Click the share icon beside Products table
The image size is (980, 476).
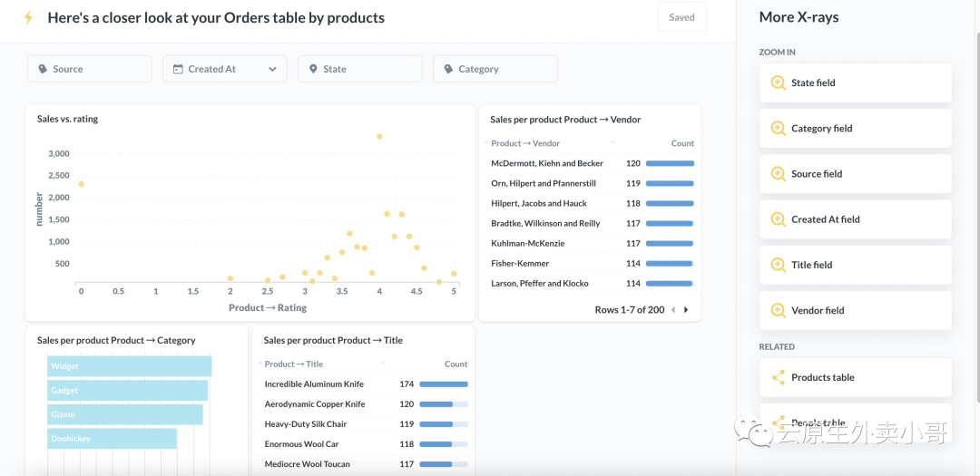pos(778,378)
